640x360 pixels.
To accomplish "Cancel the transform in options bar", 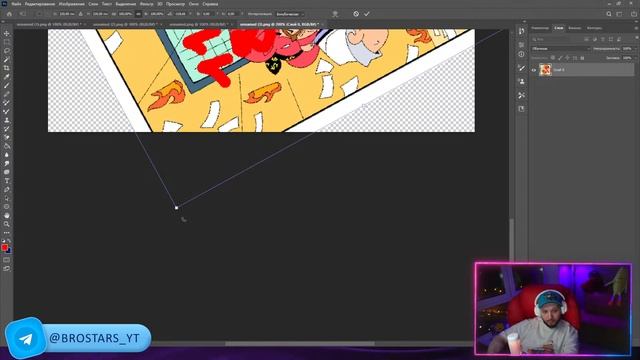I will [x=356, y=14].
